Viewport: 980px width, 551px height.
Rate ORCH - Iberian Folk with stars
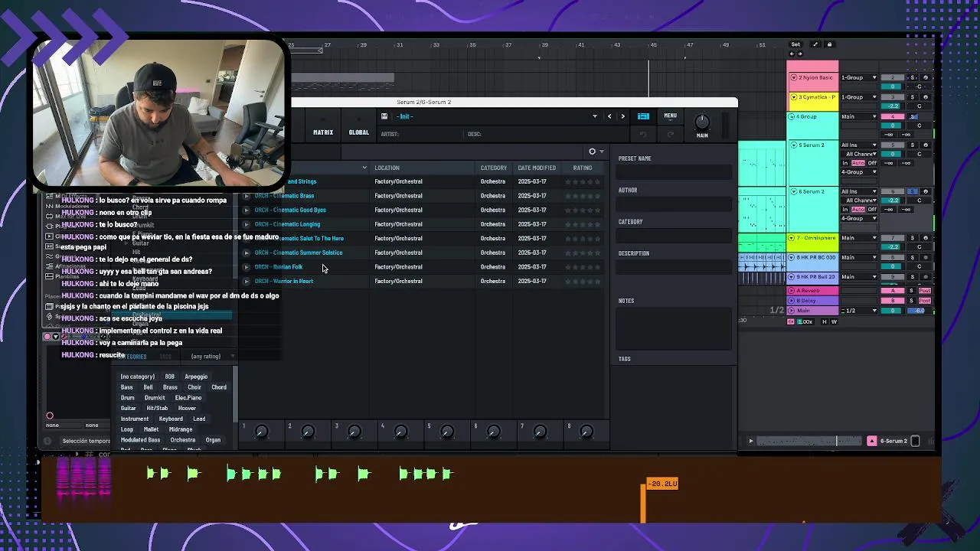pos(582,267)
